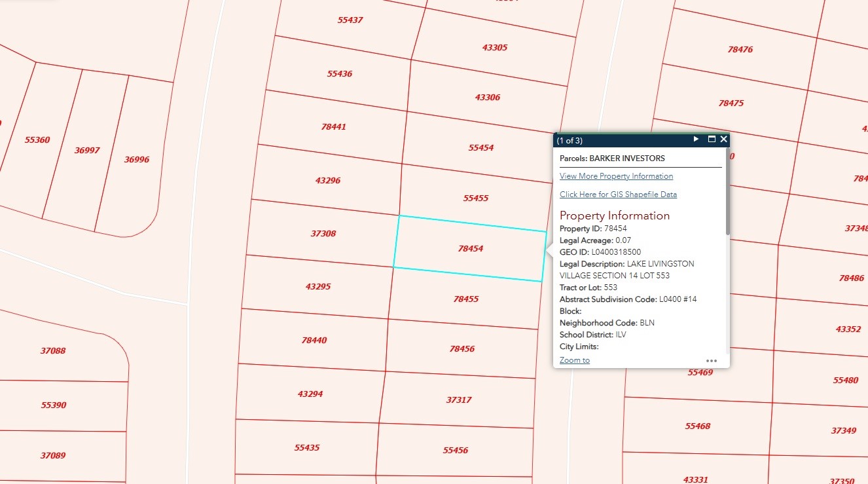The width and height of the screenshot is (868, 484).
Task: Select parcel 37317 on the map
Action: [x=459, y=400]
